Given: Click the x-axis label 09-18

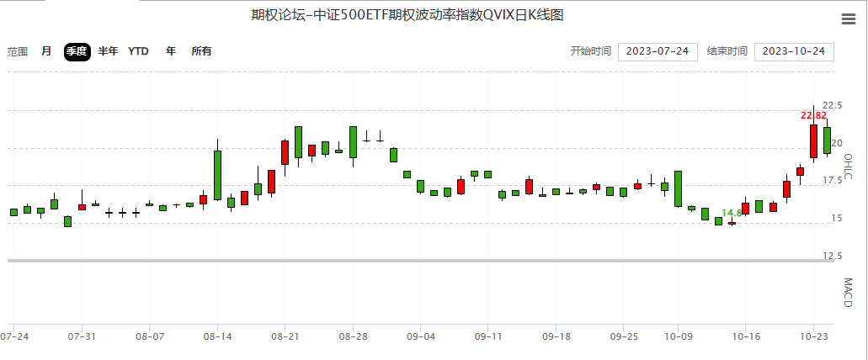Looking at the screenshot, I should [x=556, y=336].
